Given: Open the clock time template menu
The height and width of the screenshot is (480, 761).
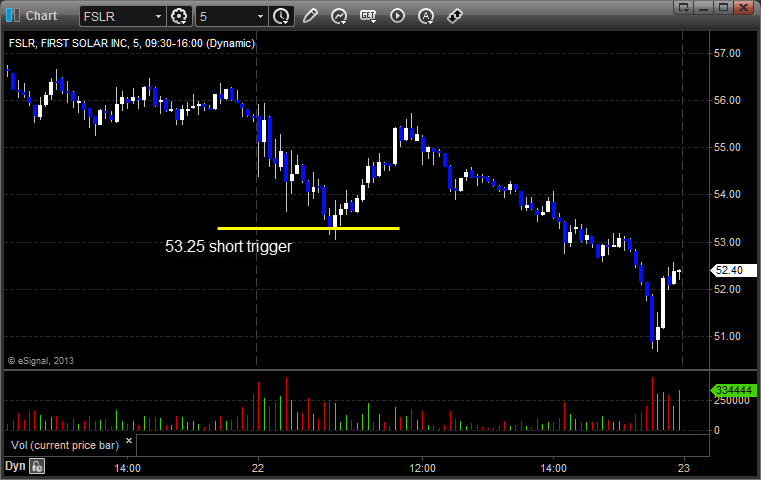Looking at the screenshot, I should tap(281, 17).
